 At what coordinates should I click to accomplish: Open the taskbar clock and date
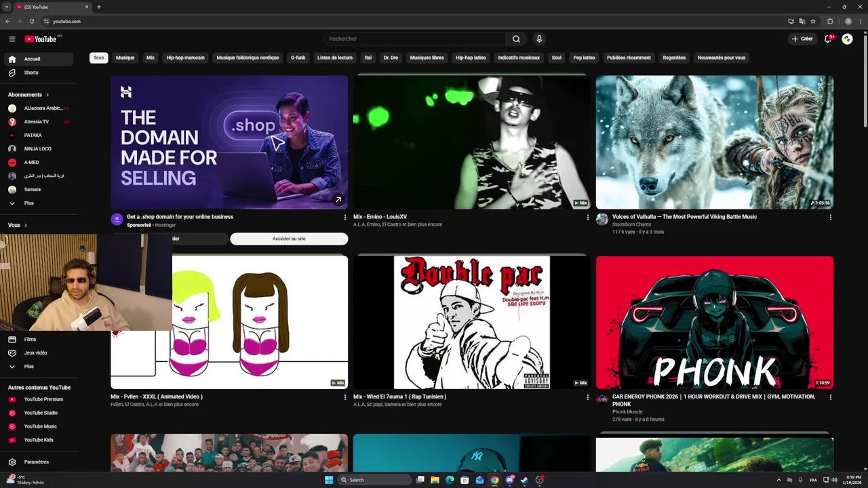tap(851, 480)
